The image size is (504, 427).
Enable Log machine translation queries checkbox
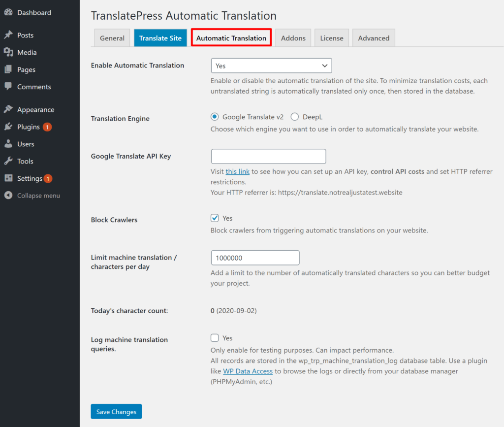tap(215, 338)
